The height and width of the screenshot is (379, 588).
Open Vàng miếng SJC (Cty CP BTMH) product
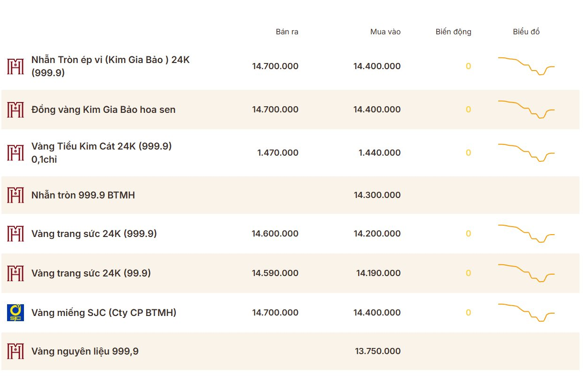104,313
